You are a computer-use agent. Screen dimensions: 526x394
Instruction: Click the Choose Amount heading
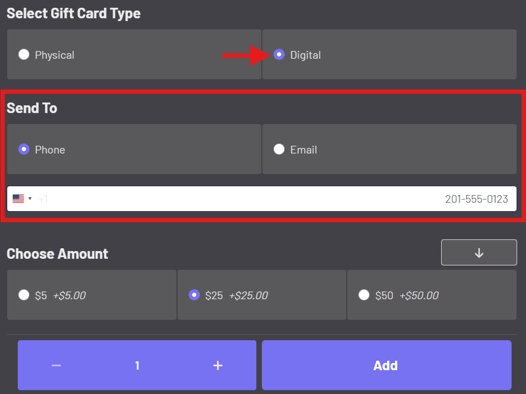(x=57, y=254)
